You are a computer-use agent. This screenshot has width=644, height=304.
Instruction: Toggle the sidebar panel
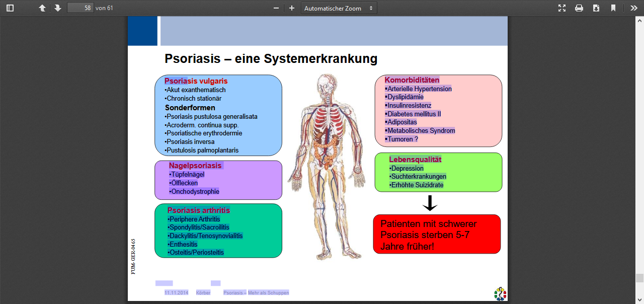click(x=10, y=8)
